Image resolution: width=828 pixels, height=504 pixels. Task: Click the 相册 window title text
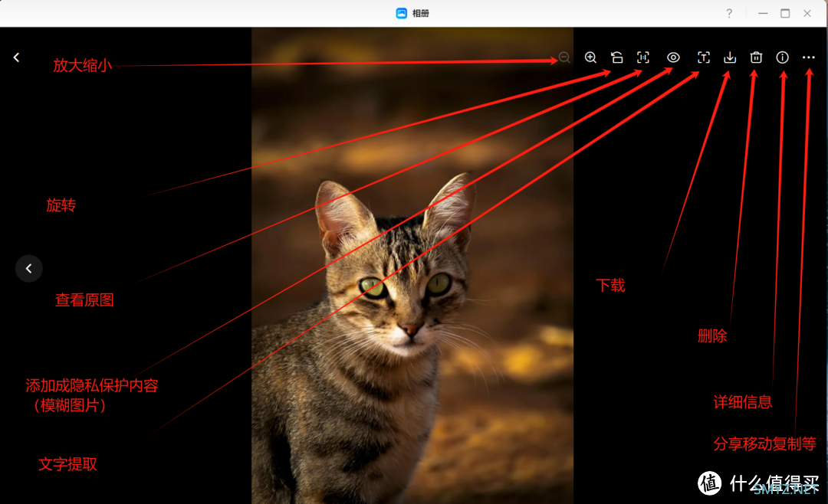(421, 13)
